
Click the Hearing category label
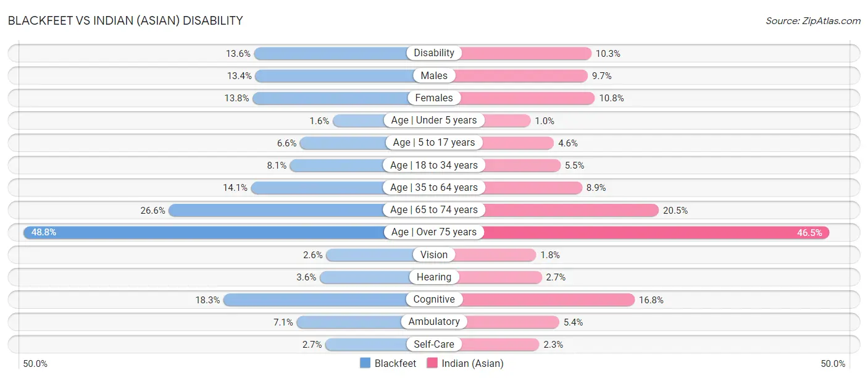coord(434,277)
